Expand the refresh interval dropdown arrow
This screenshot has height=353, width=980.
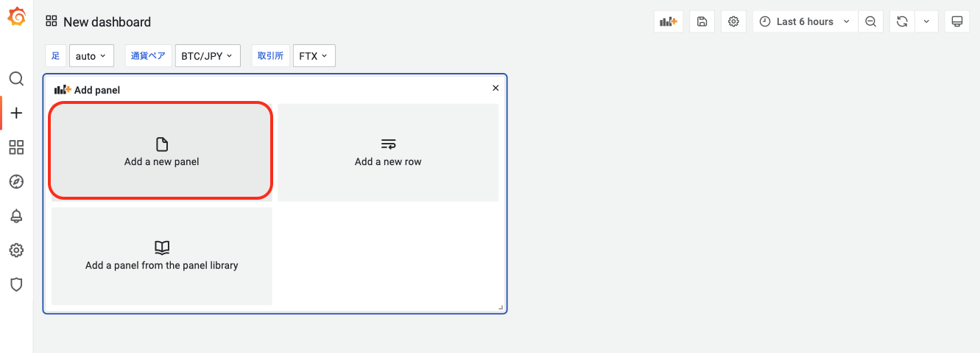(926, 21)
